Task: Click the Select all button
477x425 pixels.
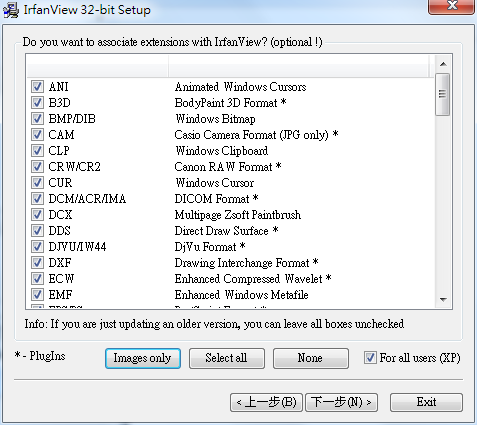Action: tap(227, 358)
